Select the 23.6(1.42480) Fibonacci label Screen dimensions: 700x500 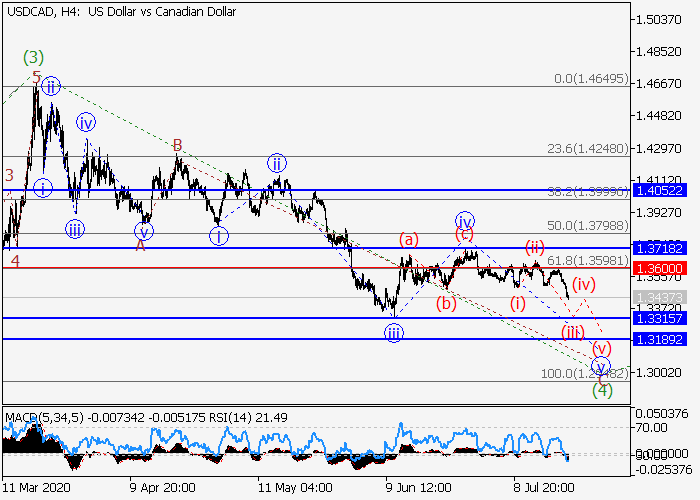click(x=588, y=148)
